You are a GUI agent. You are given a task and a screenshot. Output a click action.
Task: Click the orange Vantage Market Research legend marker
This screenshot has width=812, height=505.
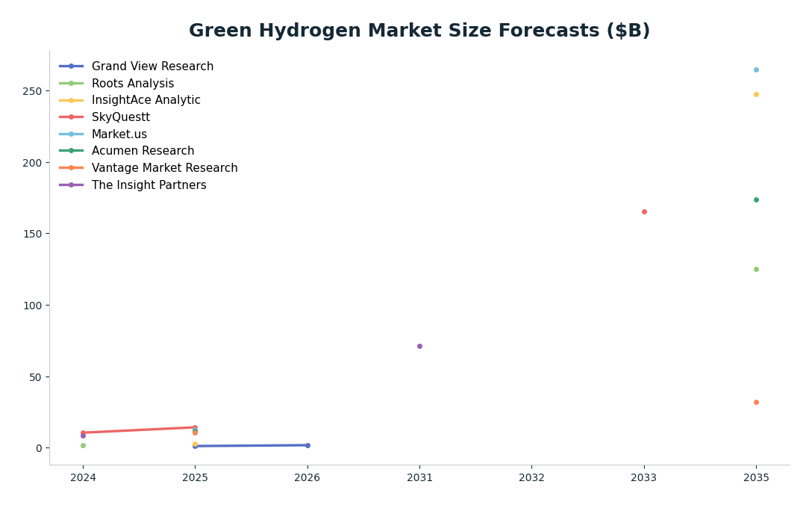point(71,168)
